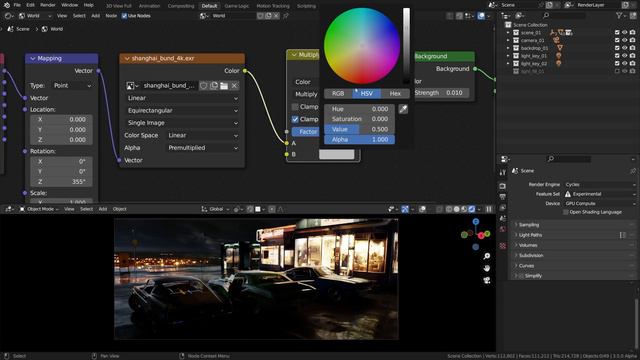Viewport: 640px width, 360px height.
Task: Open image file folder browser in texture node
Action: [224, 86]
